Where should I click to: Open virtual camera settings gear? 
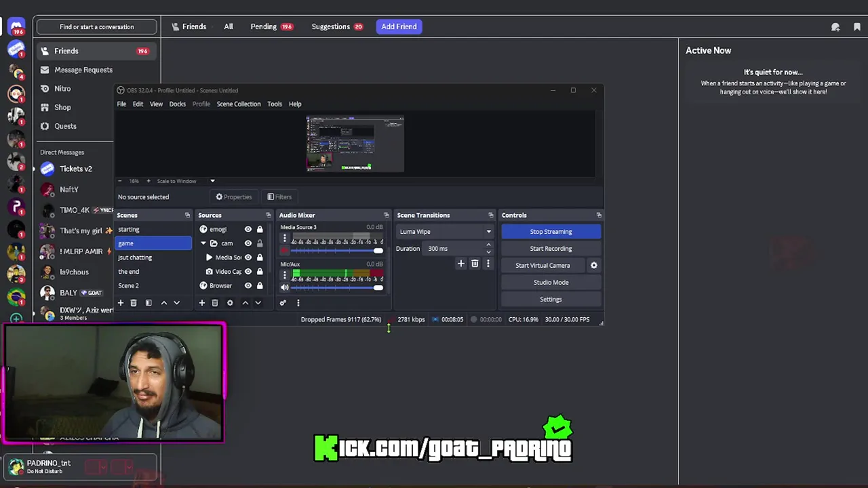coord(594,266)
